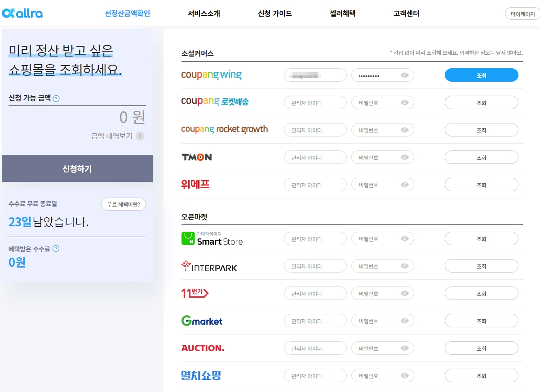Show password in Smart Store row
The height and width of the screenshot is (392, 540).
[405, 239]
